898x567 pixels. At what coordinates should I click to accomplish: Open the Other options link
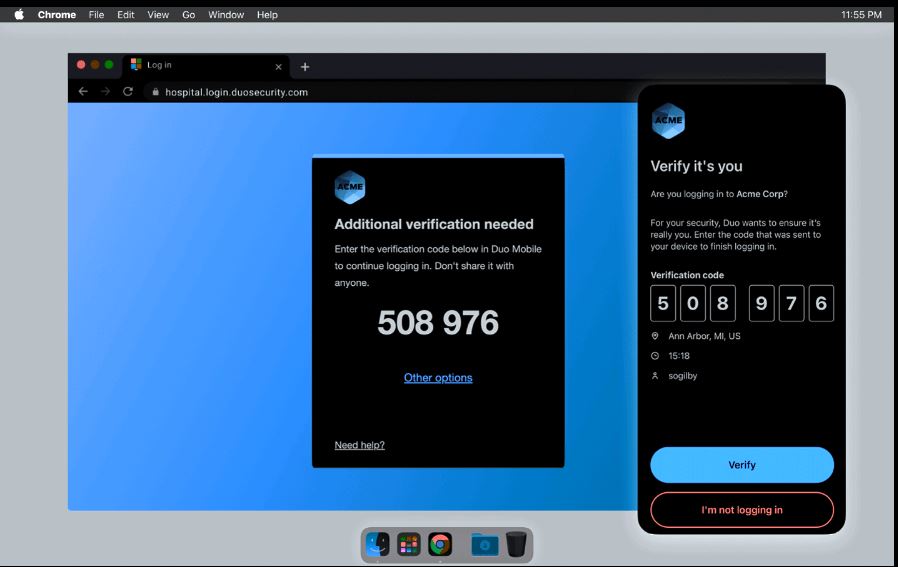[x=438, y=378]
